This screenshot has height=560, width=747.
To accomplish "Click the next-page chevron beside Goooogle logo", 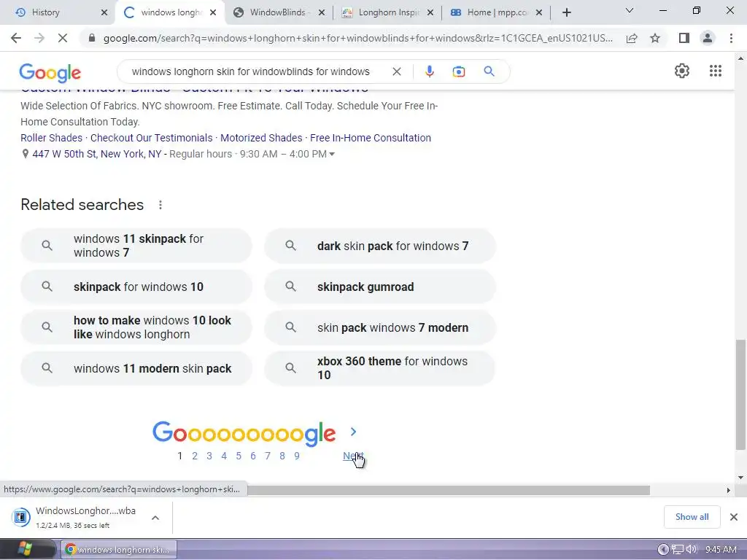I will [353, 432].
